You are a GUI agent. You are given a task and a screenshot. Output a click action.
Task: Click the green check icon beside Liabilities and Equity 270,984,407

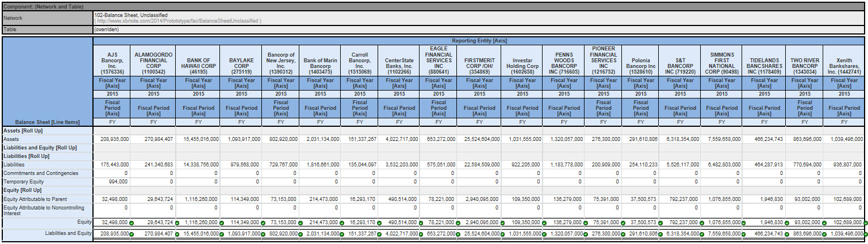[177, 233]
